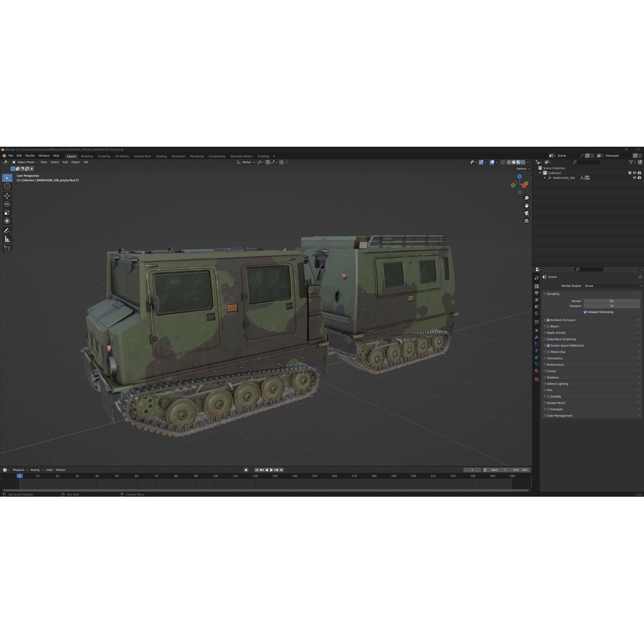
Task: Open the Output properties tab
Action: (x=537, y=293)
